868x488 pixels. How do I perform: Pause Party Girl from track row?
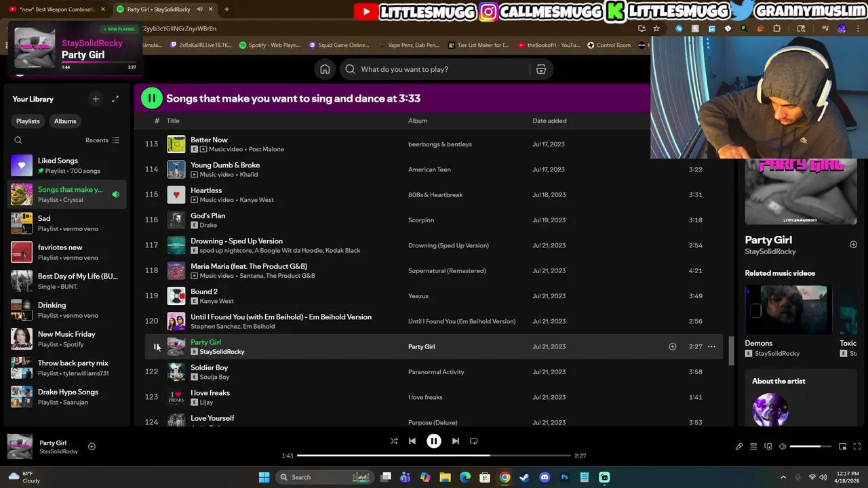157,346
